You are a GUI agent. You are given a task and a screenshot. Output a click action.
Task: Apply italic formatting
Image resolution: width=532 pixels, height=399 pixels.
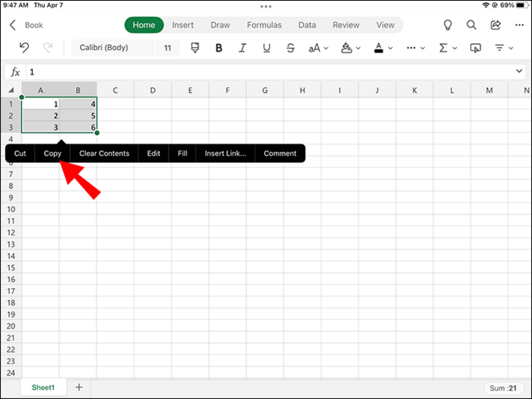242,48
